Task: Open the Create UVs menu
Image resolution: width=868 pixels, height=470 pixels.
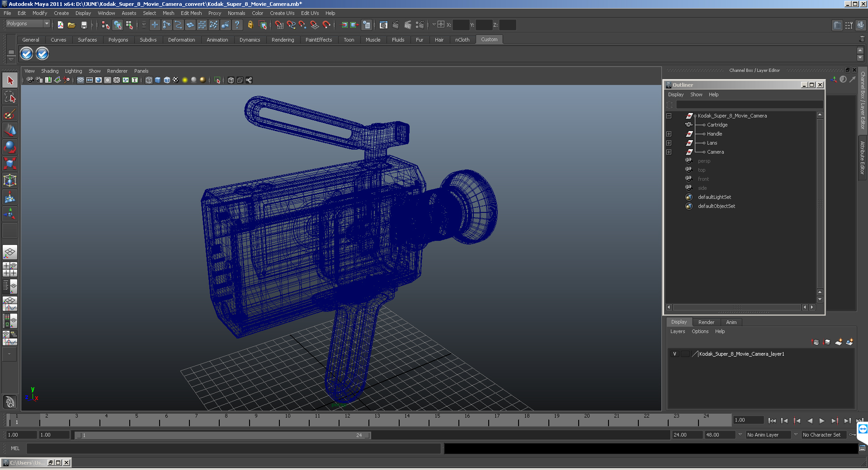Action: tap(282, 13)
